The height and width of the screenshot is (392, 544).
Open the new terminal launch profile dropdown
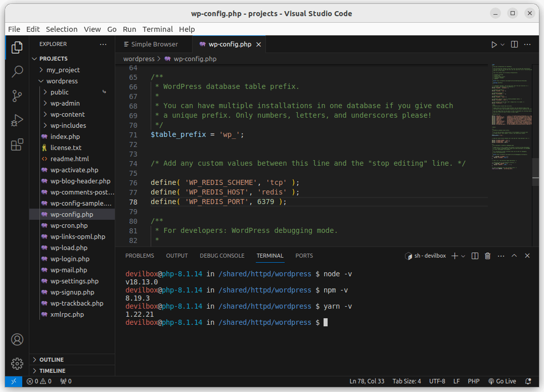click(x=463, y=256)
